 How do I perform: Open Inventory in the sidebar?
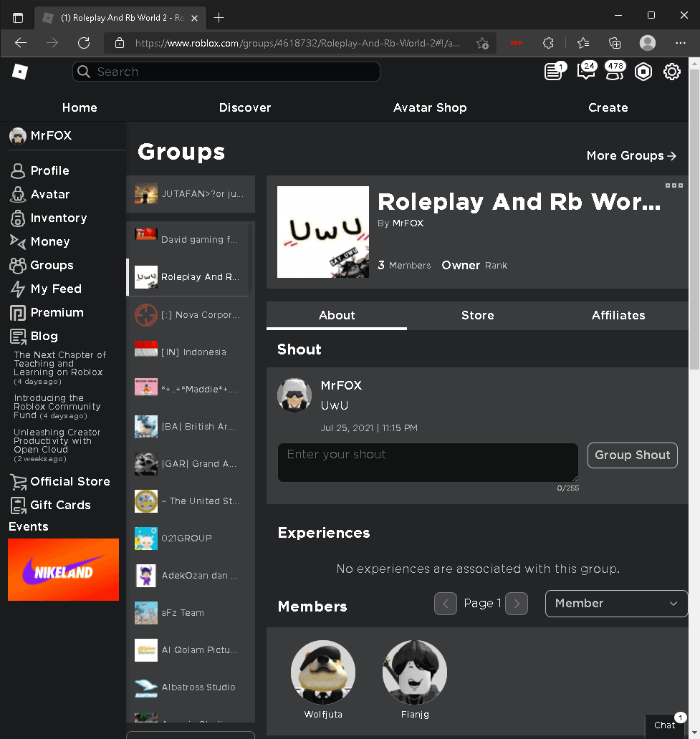(x=49, y=218)
